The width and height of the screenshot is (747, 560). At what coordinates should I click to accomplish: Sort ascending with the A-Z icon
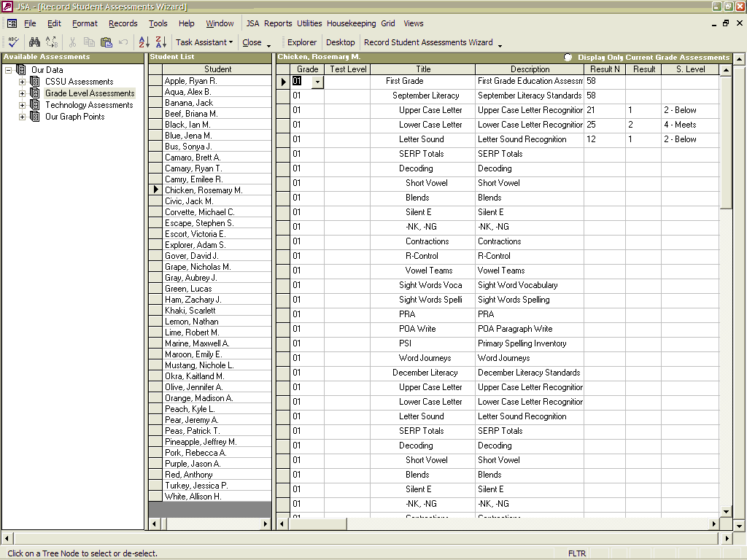pos(144,42)
